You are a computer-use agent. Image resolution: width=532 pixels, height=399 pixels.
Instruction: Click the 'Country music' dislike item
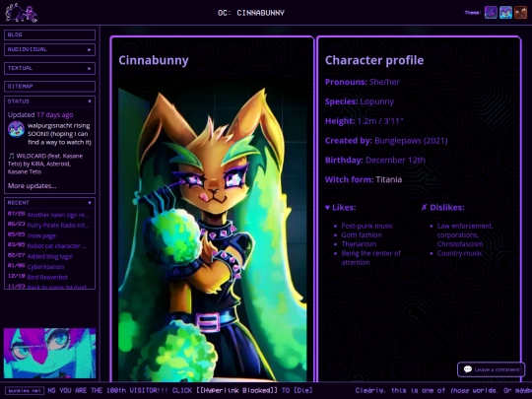point(459,253)
